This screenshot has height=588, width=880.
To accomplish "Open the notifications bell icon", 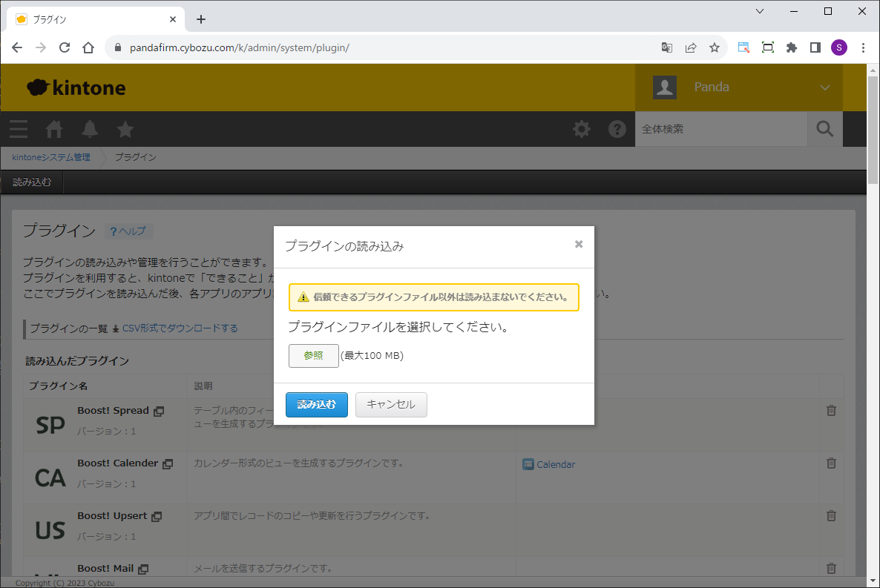I will point(90,129).
